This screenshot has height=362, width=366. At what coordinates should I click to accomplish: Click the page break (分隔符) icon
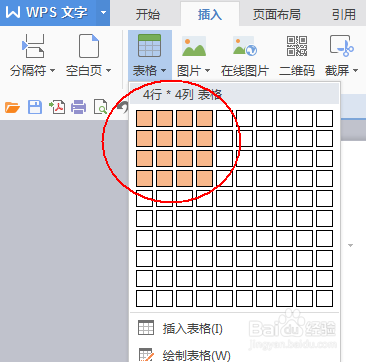[x=33, y=46]
